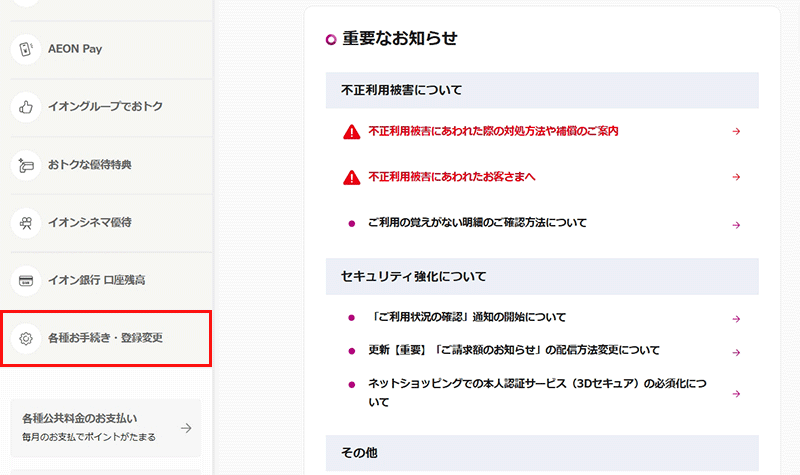Click the movie camera icon for イオンシネマ優待
800x475 pixels.
tap(25, 221)
